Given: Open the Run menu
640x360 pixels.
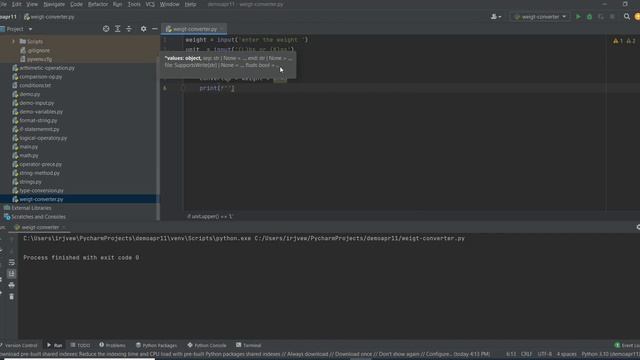Looking at the screenshot, I should [118, 4].
